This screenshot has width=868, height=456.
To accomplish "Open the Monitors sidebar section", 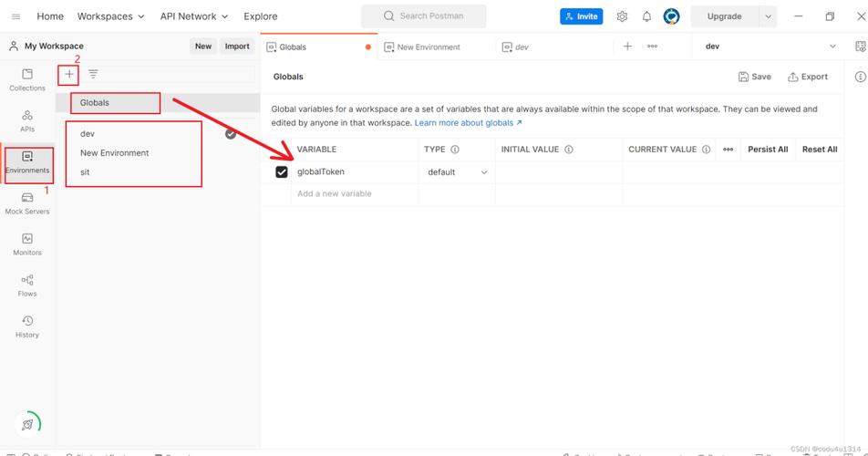I will pyautogui.click(x=27, y=244).
